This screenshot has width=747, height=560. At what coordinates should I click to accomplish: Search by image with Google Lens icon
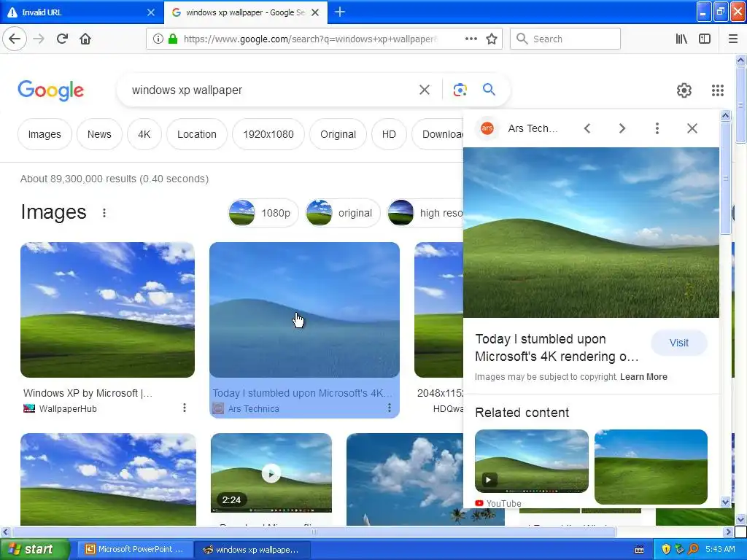coord(460,90)
